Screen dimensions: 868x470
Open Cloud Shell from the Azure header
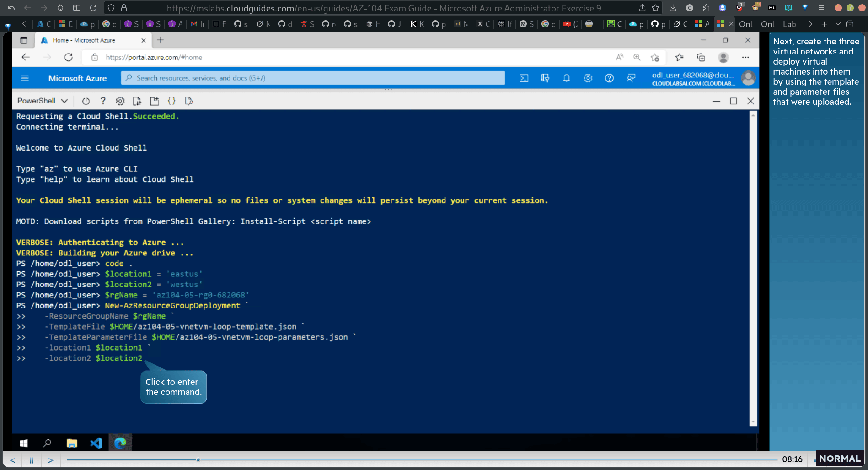tap(524, 78)
